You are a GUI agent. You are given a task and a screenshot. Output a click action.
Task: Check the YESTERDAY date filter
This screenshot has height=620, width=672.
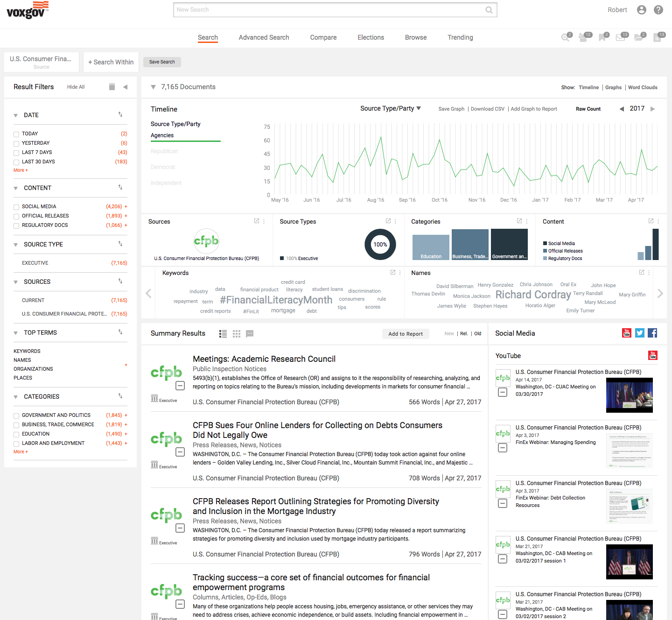pos(16,144)
